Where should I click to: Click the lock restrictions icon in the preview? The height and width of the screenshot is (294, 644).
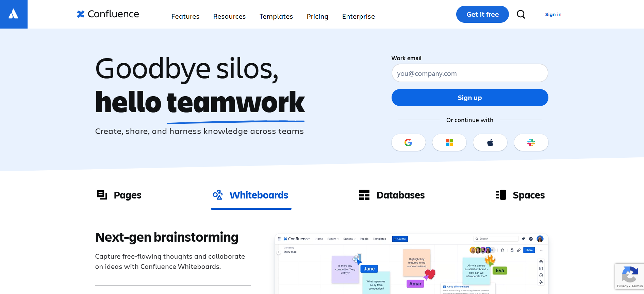click(512, 250)
